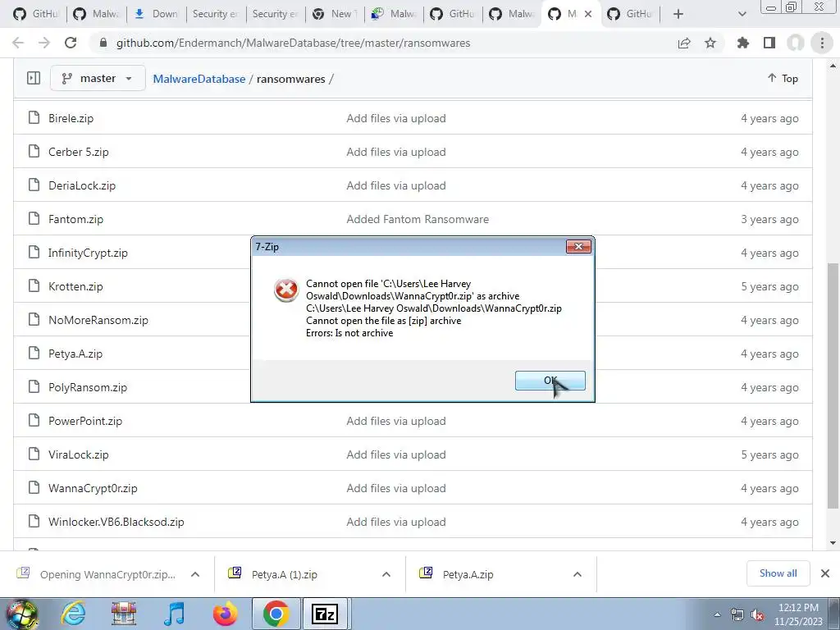This screenshot has width=840, height=630.
Task: Go forward in browser history
Action: click(x=44, y=43)
